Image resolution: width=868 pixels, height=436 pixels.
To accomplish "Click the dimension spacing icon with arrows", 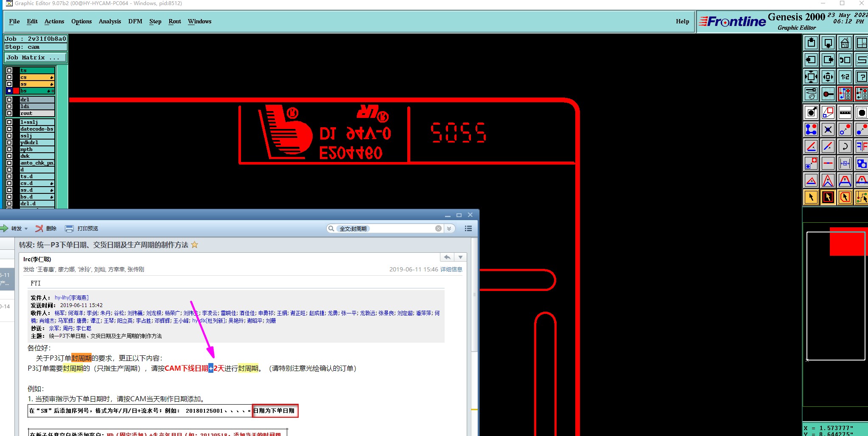I will pos(845,163).
